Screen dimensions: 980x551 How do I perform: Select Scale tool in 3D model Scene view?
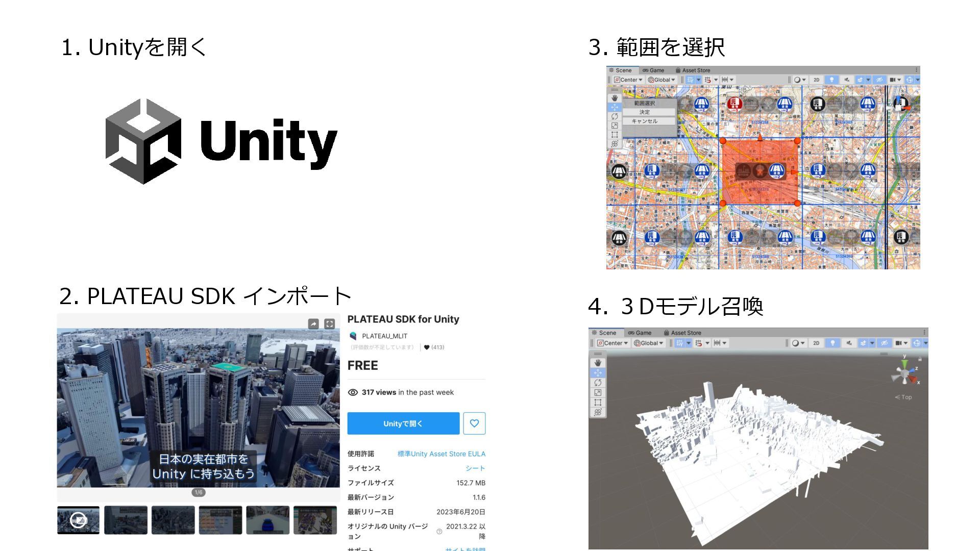point(598,392)
